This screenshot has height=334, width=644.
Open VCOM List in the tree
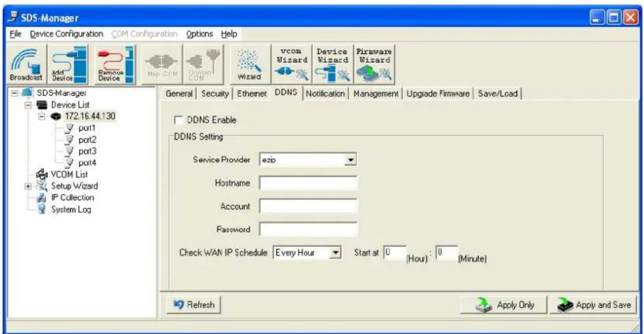coord(69,175)
